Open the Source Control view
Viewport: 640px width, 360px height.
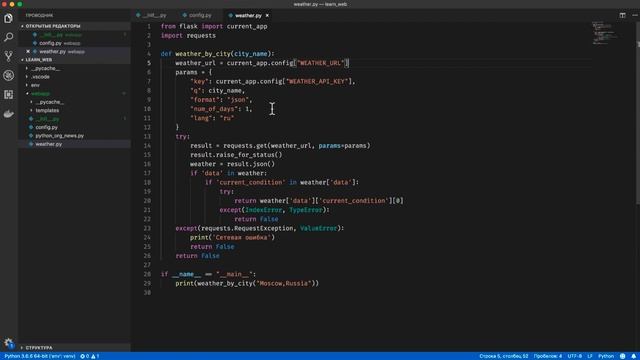pyautogui.click(x=8, y=56)
